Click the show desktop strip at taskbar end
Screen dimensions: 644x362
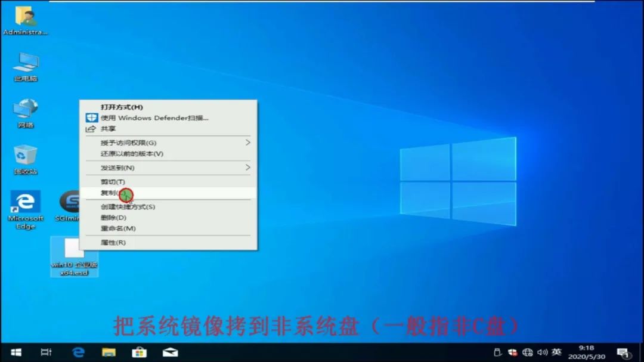pos(642,352)
